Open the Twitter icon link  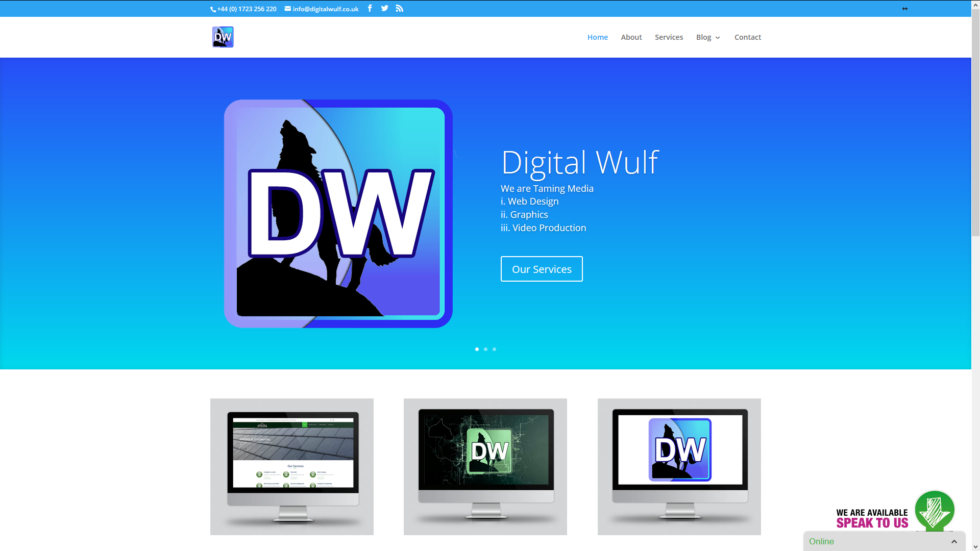tap(384, 8)
